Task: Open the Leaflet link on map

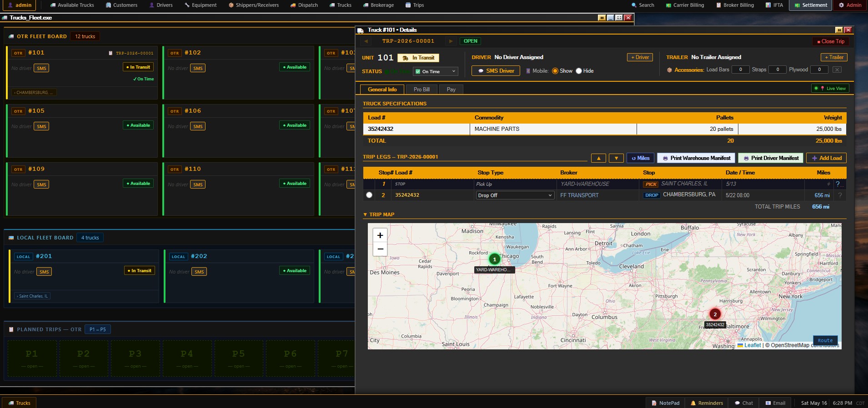Action: click(x=752, y=345)
